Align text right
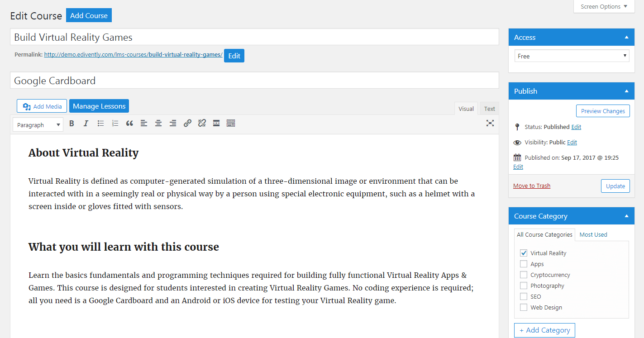The image size is (644, 338). 173,123
